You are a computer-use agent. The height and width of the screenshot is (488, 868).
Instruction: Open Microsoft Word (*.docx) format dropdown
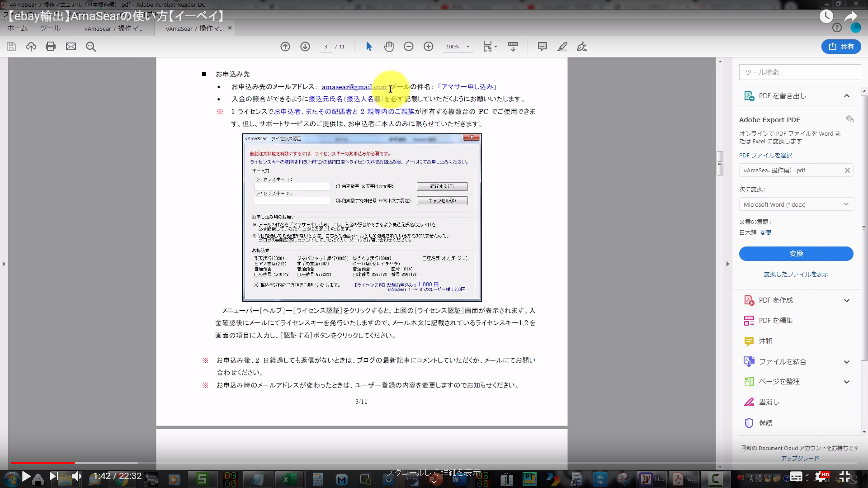796,204
